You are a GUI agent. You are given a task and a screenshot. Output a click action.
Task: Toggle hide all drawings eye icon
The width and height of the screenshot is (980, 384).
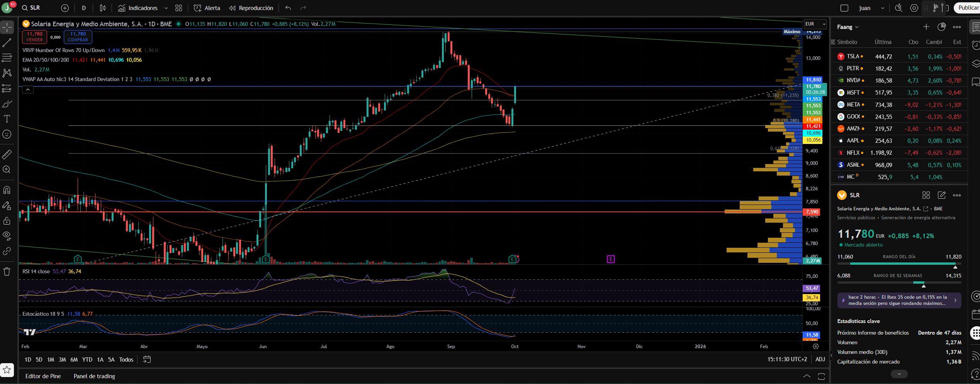coord(7,236)
